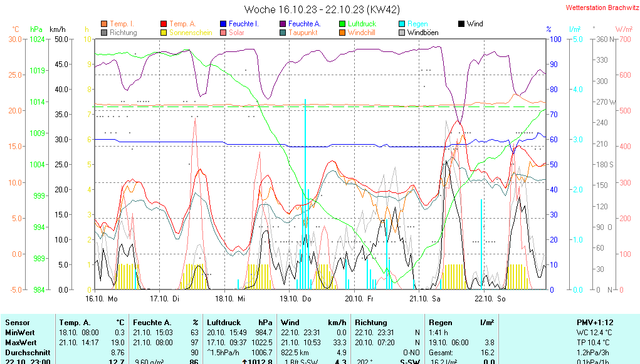Click the blue Feuchte I. legend square
Screen dimensions: 640x364
223,24
